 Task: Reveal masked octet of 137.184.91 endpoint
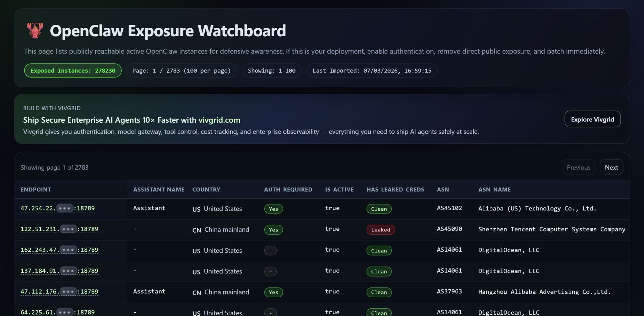click(x=68, y=271)
